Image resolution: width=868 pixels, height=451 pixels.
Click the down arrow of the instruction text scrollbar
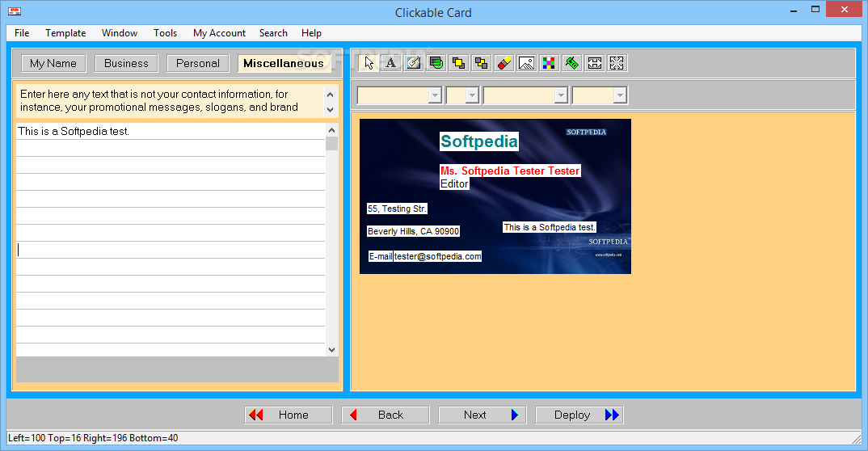click(x=331, y=110)
